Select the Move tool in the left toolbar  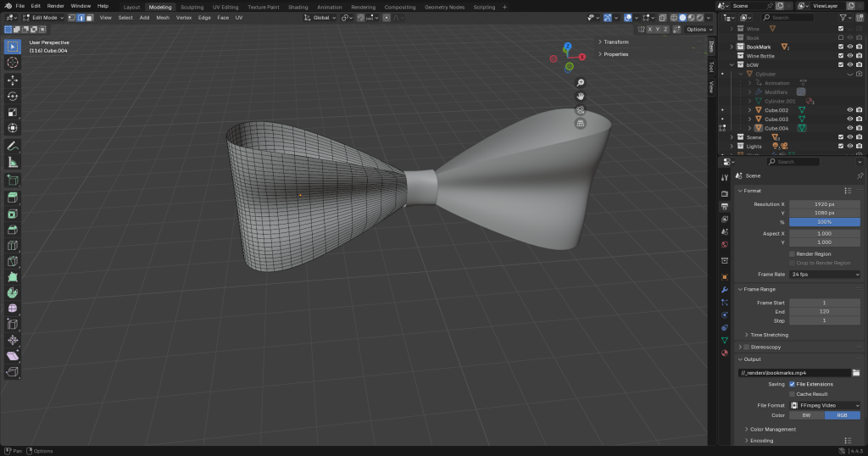[x=13, y=80]
